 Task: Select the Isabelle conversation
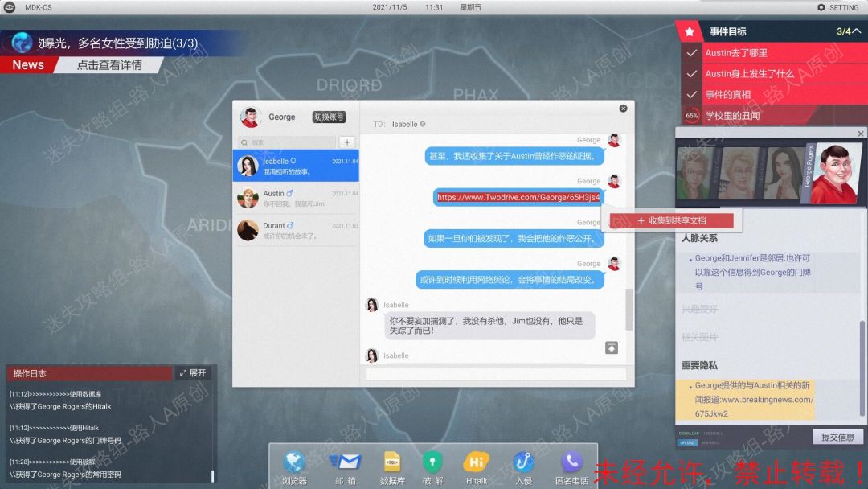pyautogui.click(x=296, y=166)
